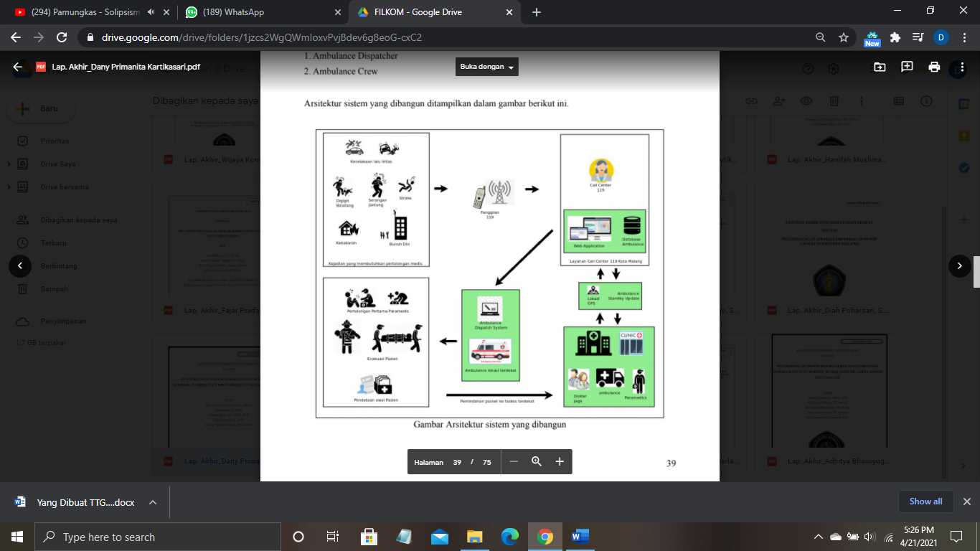Reload the Google Drive page

pos(62,37)
